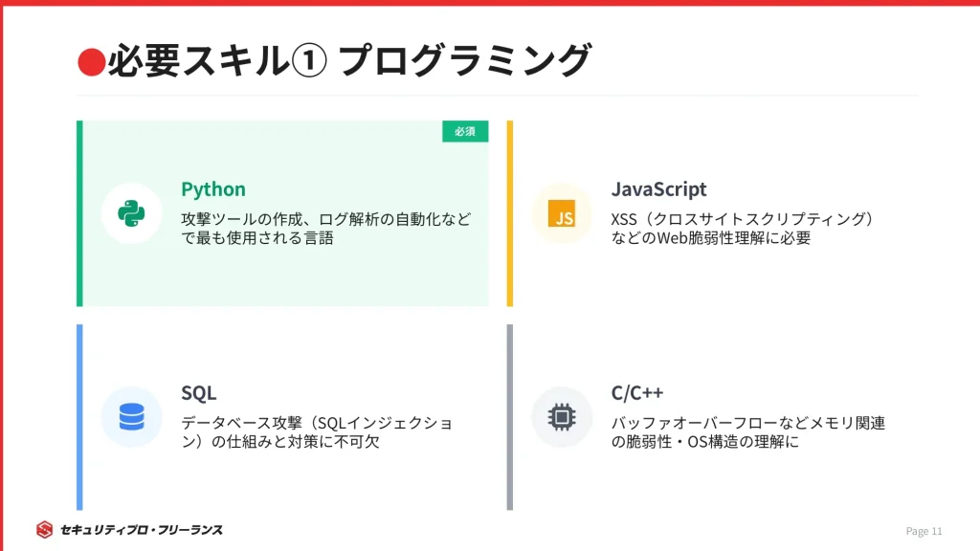The image size is (980, 551).
Task: Click the Python description about 攻撃ツール
Action: click(x=325, y=229)
